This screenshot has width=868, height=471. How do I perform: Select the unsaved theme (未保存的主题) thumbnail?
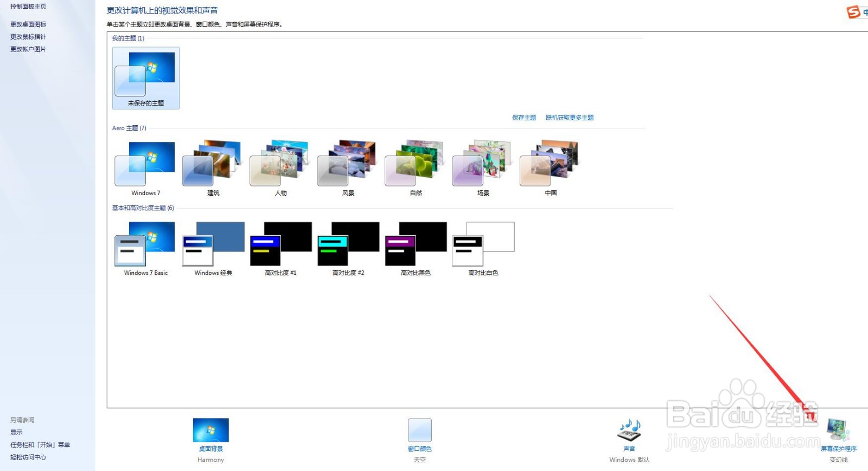click(145, 78)
